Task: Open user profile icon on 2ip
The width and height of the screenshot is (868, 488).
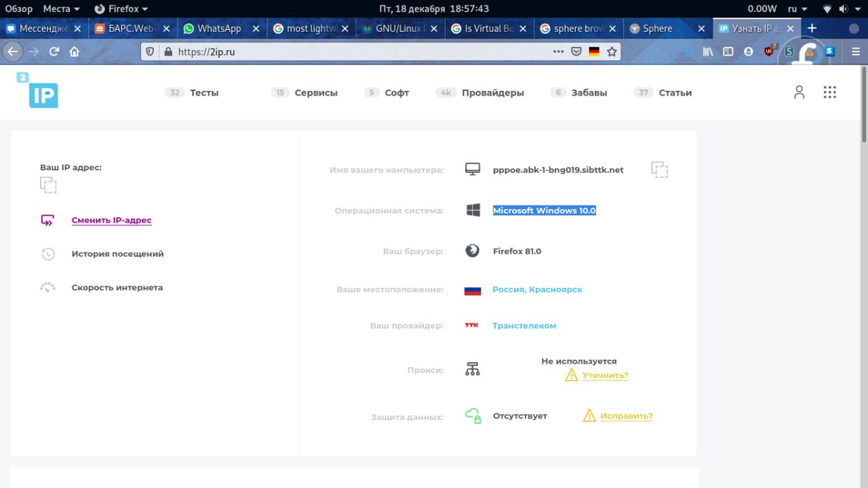Action: pos(799,92)
